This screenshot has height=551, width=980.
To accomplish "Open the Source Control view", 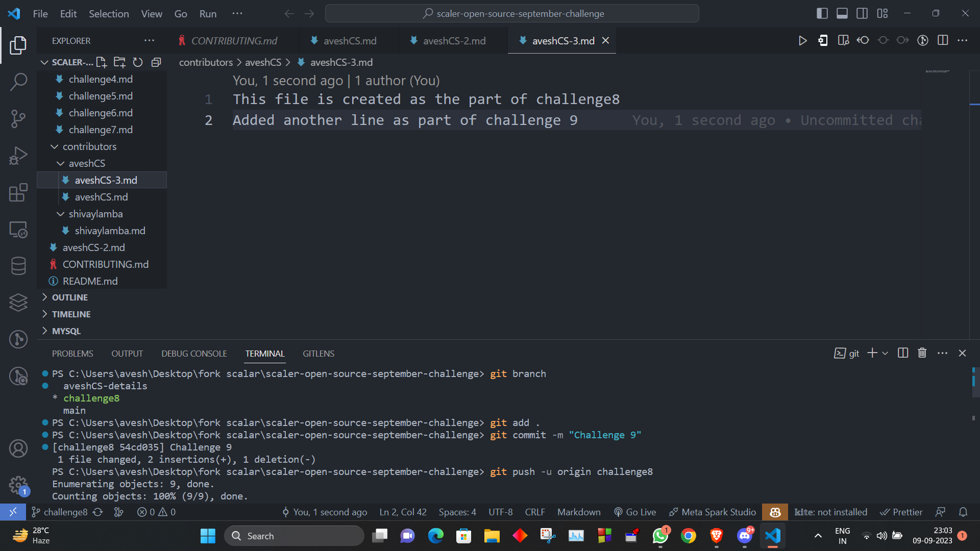I will [x=18, y=118].
